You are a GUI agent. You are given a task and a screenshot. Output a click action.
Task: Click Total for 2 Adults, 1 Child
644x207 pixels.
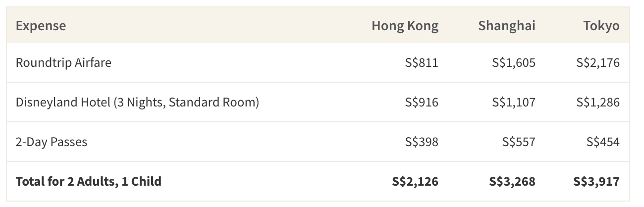(x=89, y=182)
